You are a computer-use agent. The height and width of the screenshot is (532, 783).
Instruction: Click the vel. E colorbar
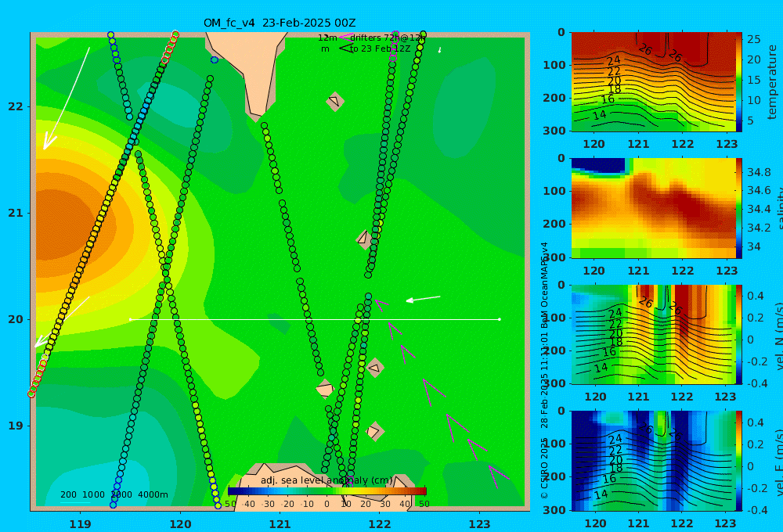click(739, 461)
